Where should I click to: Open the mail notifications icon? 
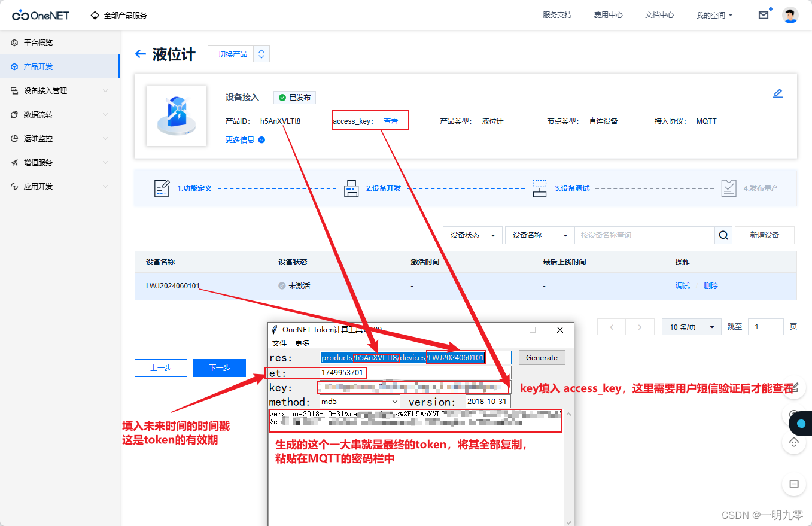click(764, 15)
